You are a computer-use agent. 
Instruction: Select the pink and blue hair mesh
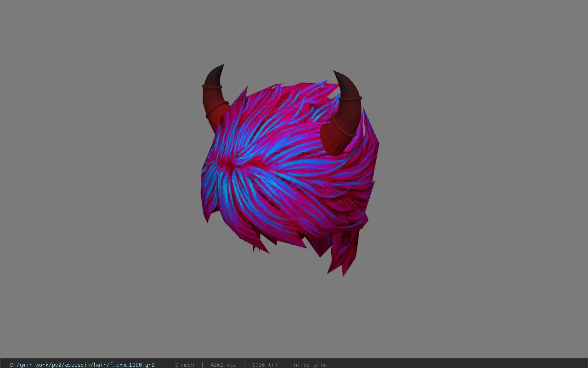[289, 179]
